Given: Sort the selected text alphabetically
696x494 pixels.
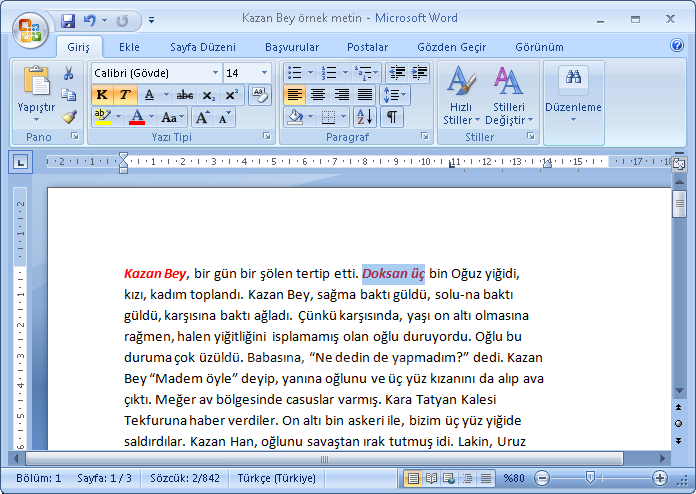Looking at the screenshot, I should (x=365, y=117).
